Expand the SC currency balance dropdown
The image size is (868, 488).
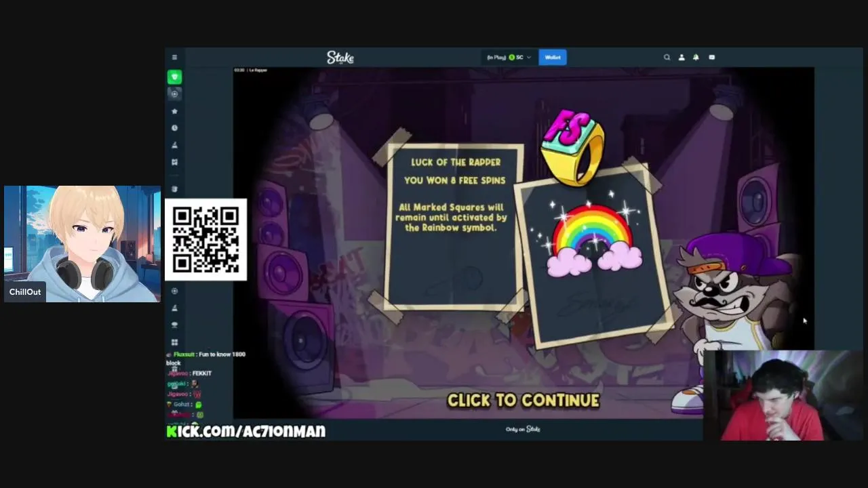[x=509, y=58]
